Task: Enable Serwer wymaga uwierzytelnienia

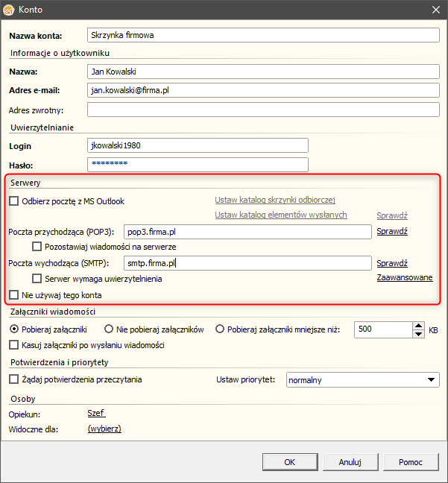Action: point(37,279)
